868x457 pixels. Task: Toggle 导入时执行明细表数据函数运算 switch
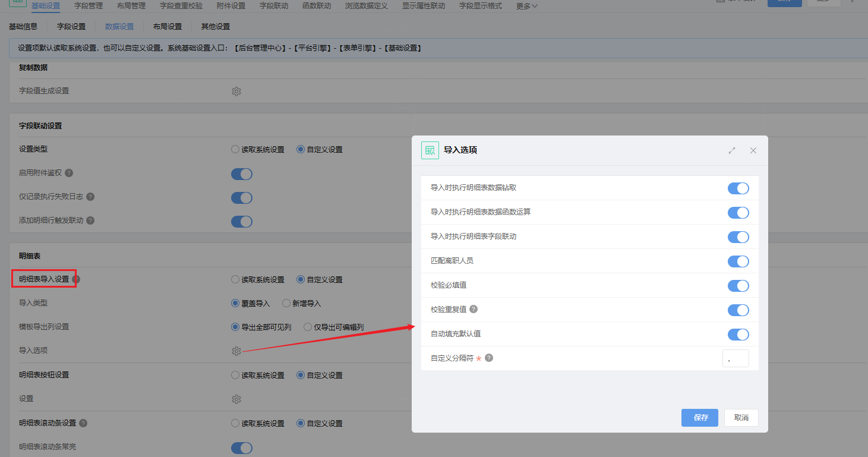(x=738, y=213)
